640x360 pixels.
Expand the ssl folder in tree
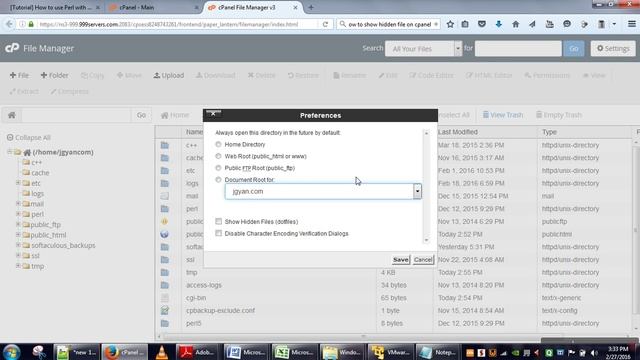coord(18,255)
